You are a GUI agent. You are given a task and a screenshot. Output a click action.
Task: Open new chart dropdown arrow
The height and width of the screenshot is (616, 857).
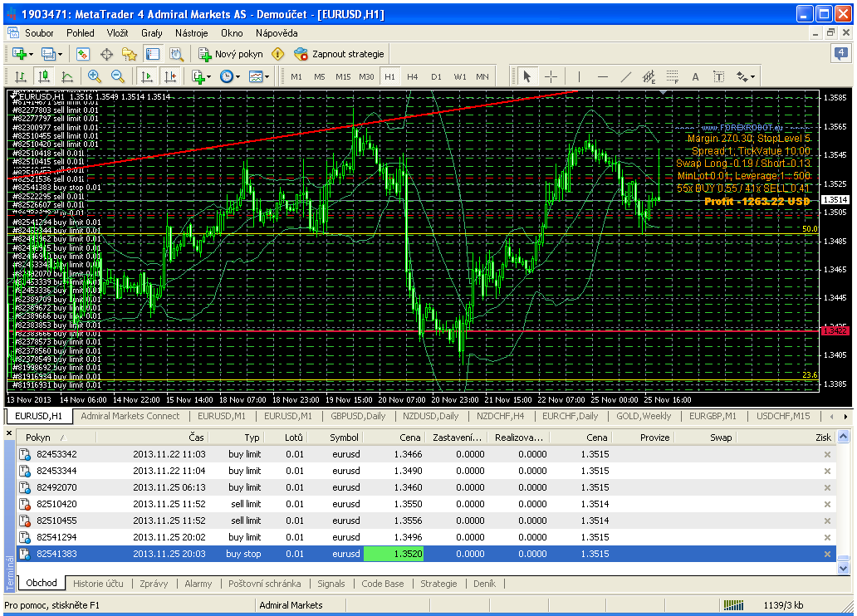(32, 55)
